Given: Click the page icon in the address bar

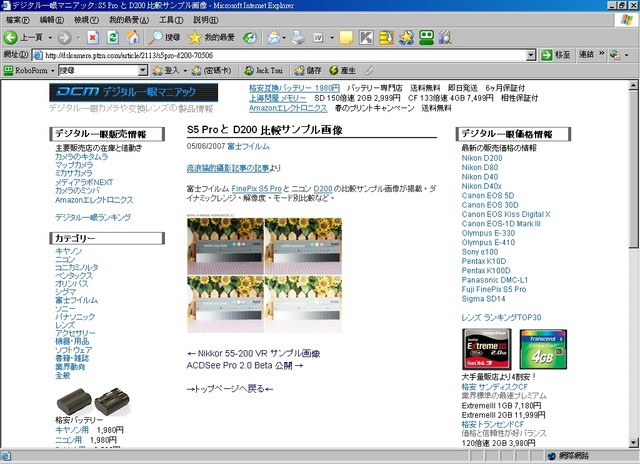Looking at the screenshot, I should 38,55.
